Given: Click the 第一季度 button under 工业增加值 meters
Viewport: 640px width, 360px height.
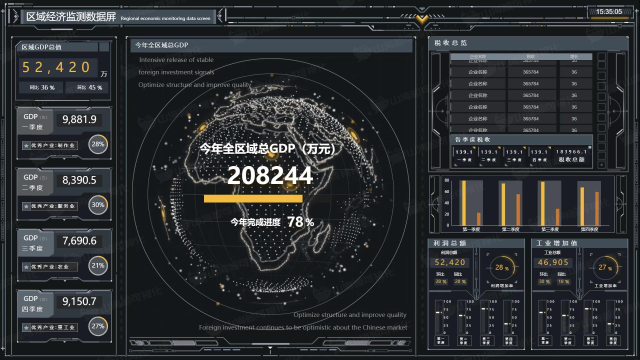Looking at the screenshot, I should tap(544, 340).
